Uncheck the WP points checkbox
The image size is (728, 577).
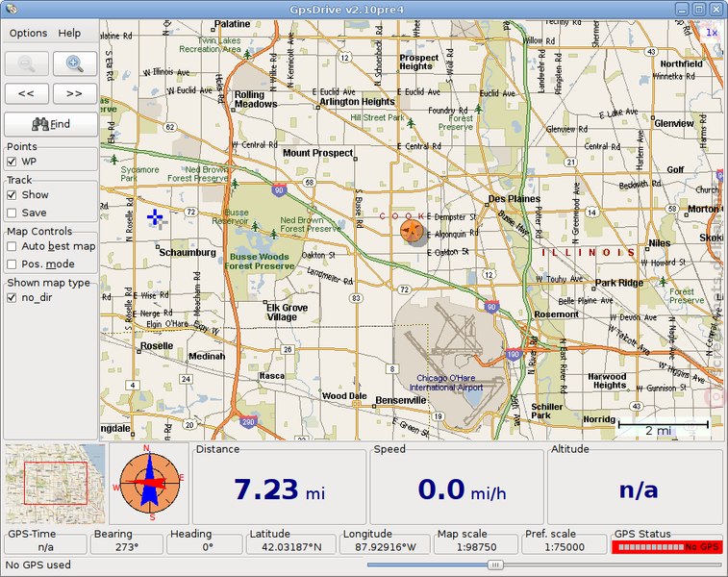point(13,162)
